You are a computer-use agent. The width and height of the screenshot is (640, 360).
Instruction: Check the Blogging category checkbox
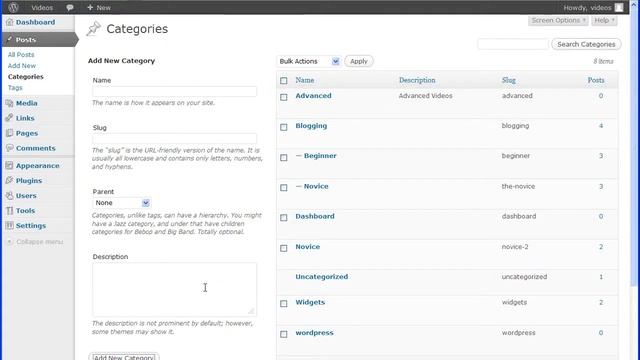coord(284,127)
